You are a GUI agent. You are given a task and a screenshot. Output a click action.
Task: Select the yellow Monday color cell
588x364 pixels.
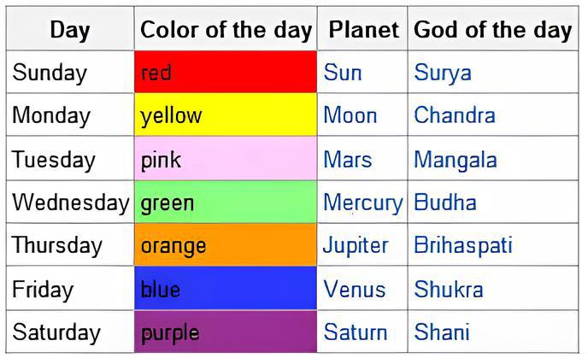(226, 115)
